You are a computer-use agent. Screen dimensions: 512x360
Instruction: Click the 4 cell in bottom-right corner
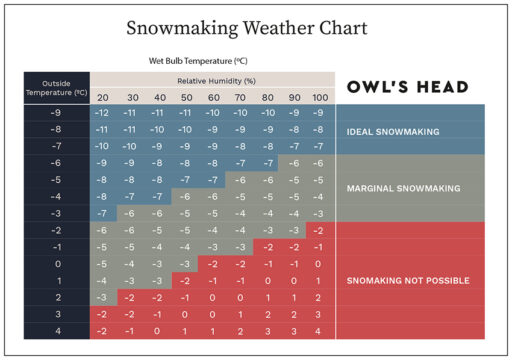pyautogui.click(x=318, y=331)
